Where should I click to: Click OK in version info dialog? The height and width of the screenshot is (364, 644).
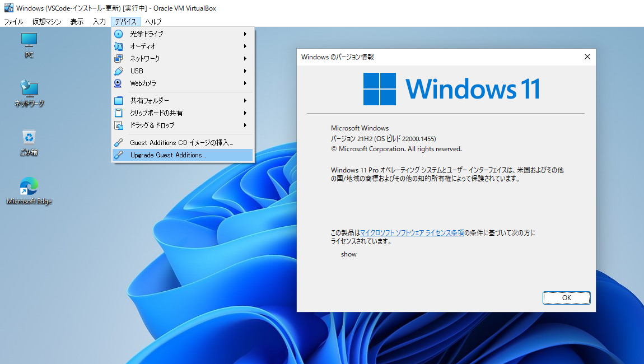[x=566, y=298]
